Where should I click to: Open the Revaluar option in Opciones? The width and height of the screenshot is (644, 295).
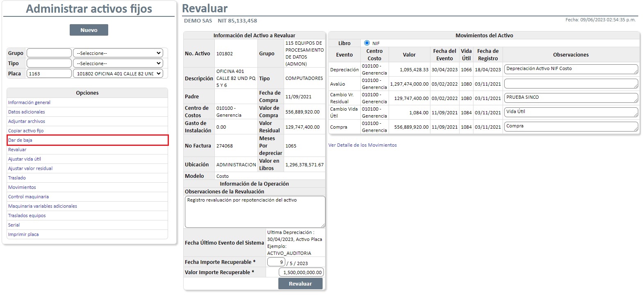click(17, 150)
